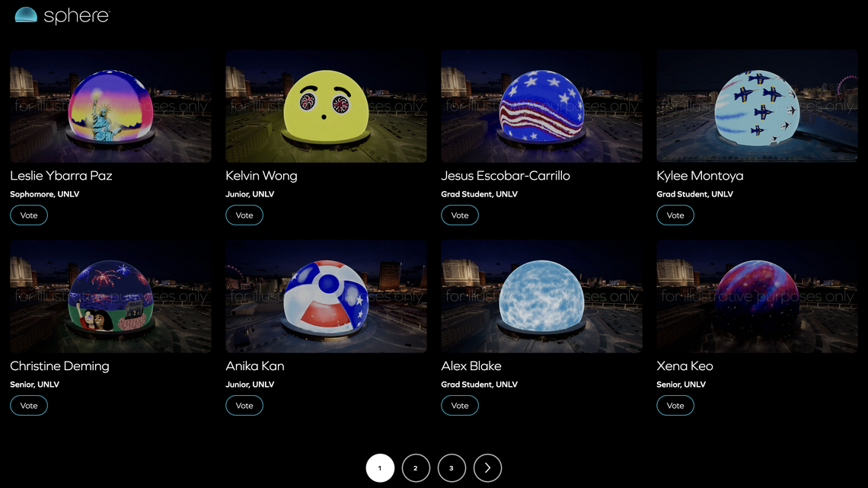Open yellow emoji face sphere image
Viewport: 868px width, 488px height.
pyautogui.click(x=326, y=106)
